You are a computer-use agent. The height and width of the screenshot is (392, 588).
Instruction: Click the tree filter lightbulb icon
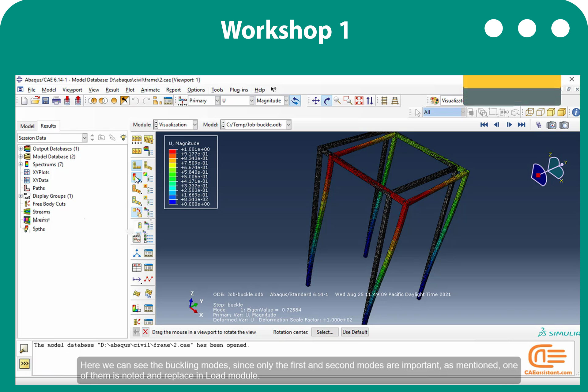[x=123, y=138]
